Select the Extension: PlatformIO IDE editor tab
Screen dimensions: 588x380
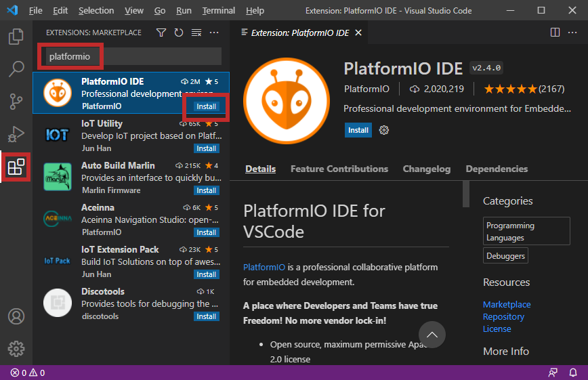click(x=299, y=33)
